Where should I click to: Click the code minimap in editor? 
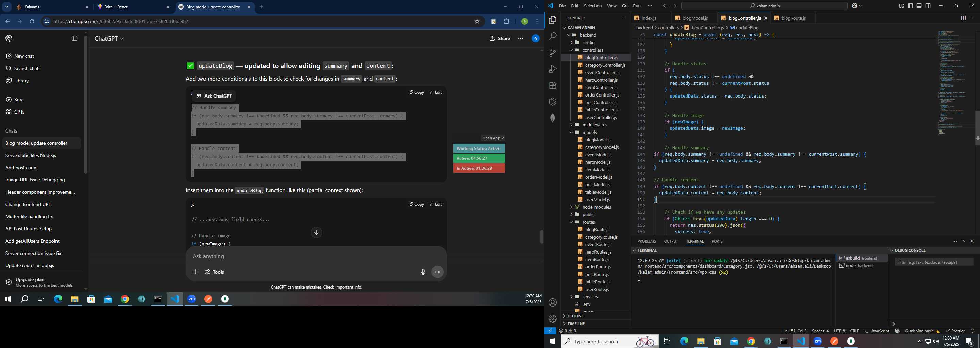955,83
